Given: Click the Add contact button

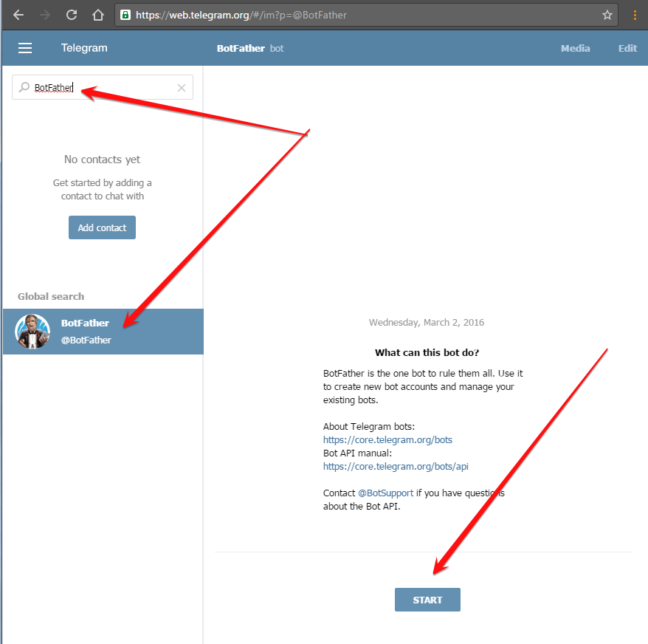Looking at the screenshot, I should (102, 227).
